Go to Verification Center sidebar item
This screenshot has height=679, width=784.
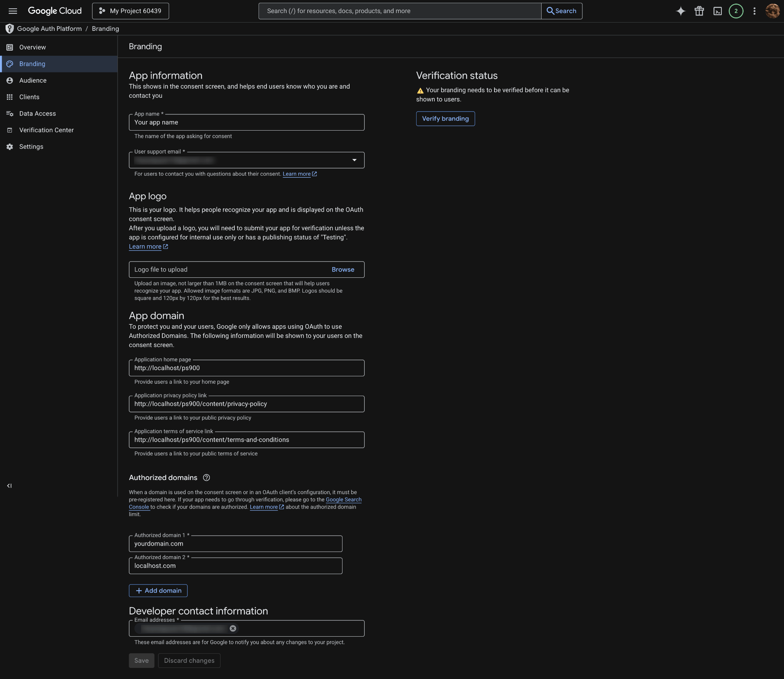[46, 130]
